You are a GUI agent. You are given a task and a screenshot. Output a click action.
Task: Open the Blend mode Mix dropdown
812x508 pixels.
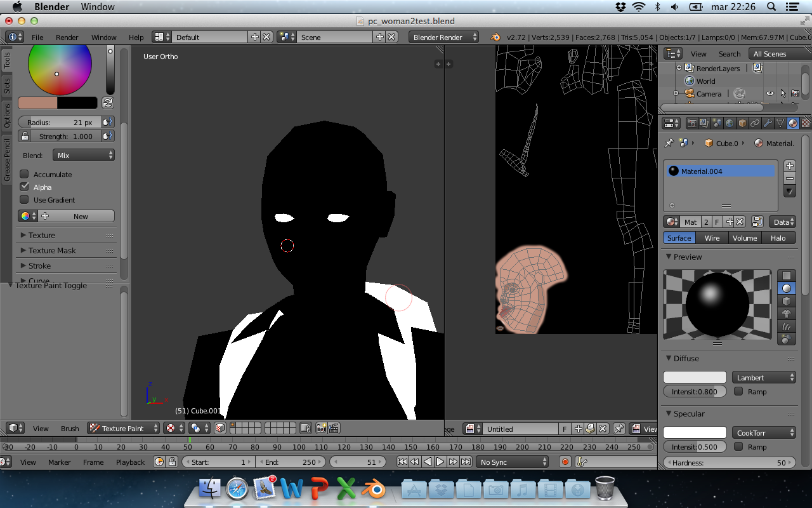point(84,156)
